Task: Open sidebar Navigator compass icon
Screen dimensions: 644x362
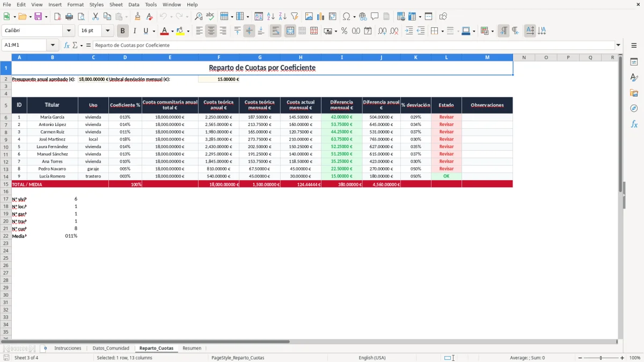Action: (x=634, y=108)
